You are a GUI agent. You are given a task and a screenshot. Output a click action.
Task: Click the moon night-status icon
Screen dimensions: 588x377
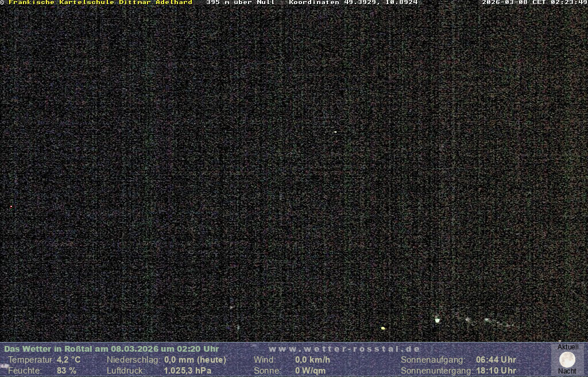(x=567, y=360)
